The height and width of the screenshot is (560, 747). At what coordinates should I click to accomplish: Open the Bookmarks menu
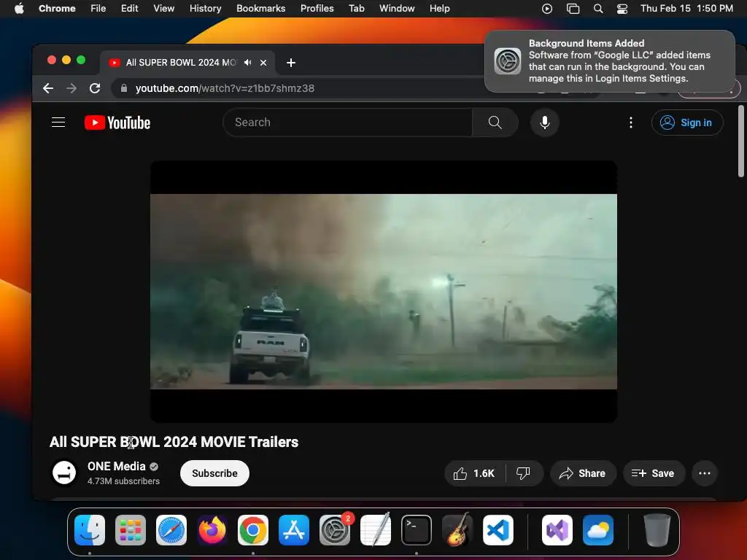[x=260, y=8]
